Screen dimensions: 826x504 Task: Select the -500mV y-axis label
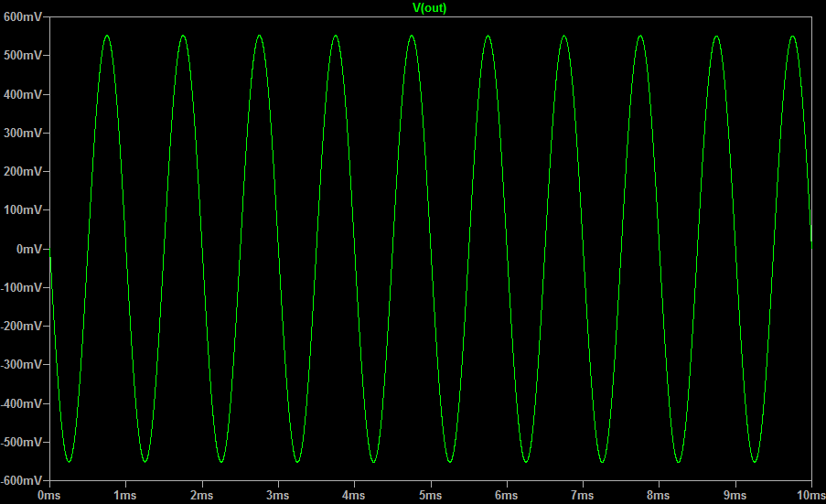[x=21, y=442]
